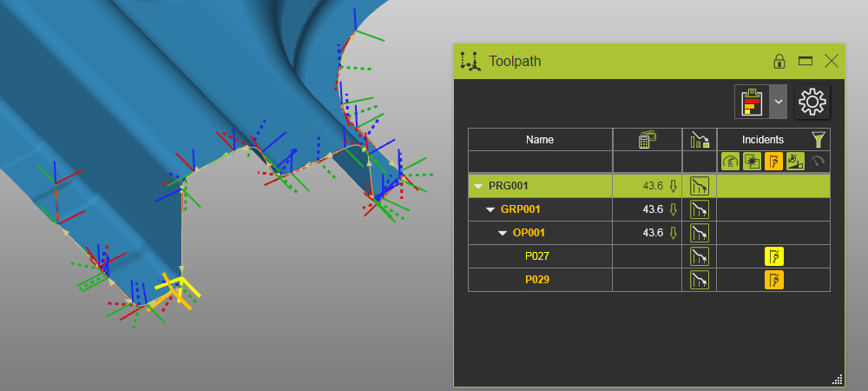Collapse the PRG001 tree node
The width and height of the screenshot is (868, 391).
(478, 186)
